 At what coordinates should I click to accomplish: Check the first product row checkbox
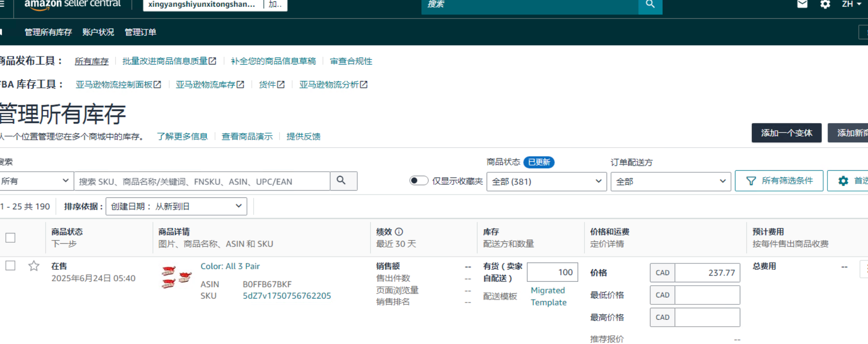click(x=10, y=266)
